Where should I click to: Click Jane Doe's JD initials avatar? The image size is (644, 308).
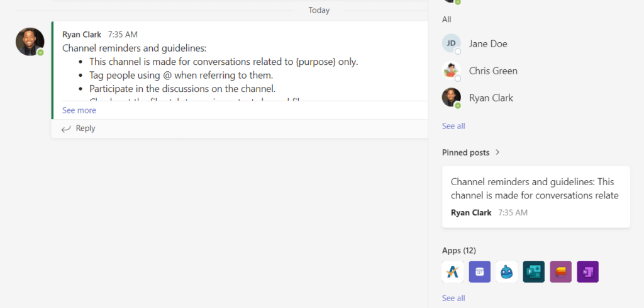[x=451, y=43]
